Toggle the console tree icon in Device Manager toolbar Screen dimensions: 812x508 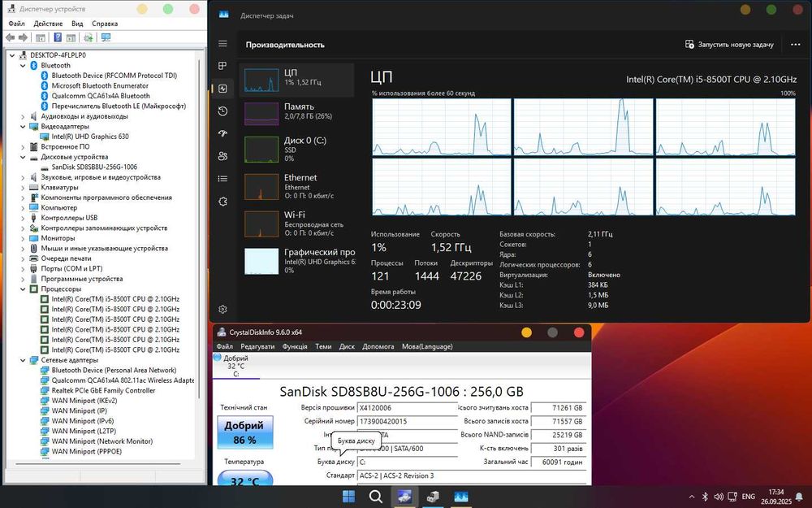pyautogui.click(x=41, y=37)
